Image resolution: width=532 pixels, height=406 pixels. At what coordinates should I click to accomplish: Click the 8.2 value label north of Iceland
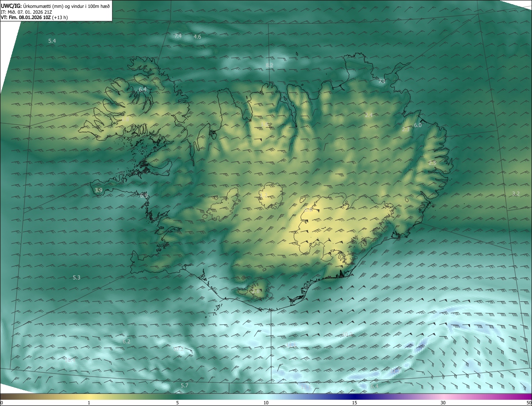pos(269,65)
